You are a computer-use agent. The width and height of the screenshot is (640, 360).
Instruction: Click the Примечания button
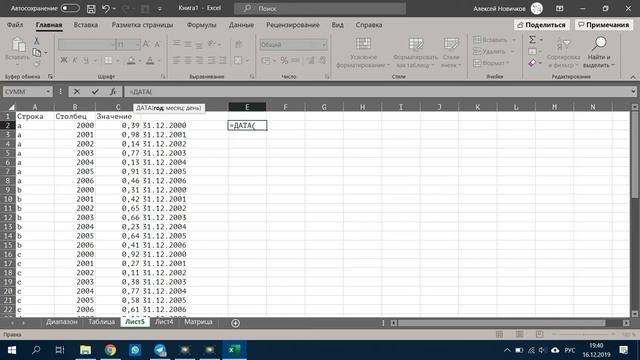pyautogui.click(x=604, y=25)
